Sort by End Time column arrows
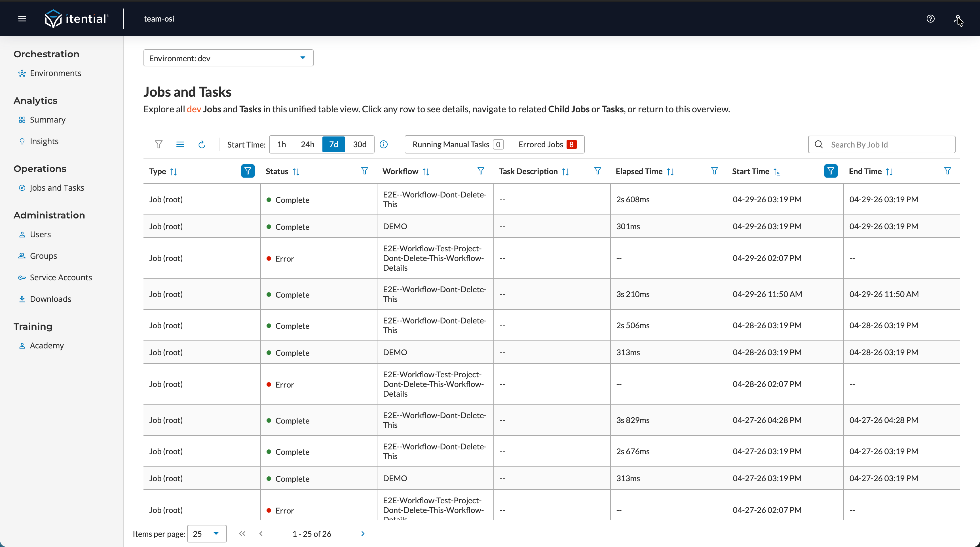Viewport: 980px width, 547px height. tap(890, 172)
